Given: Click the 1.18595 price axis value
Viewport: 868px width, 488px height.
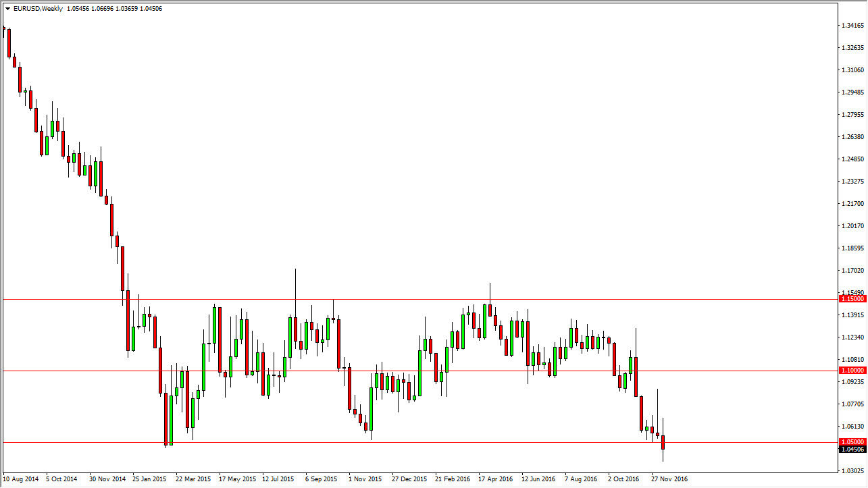Looking at the screenshot, I should click(852, 248).
